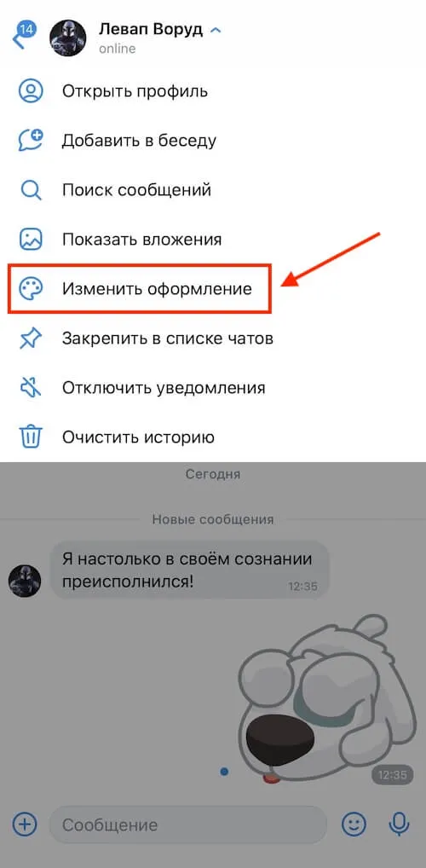Viewport: 426px width, 868px height.
Task: Tap the microphone voice message icon
Action: [x=399, y=825]
